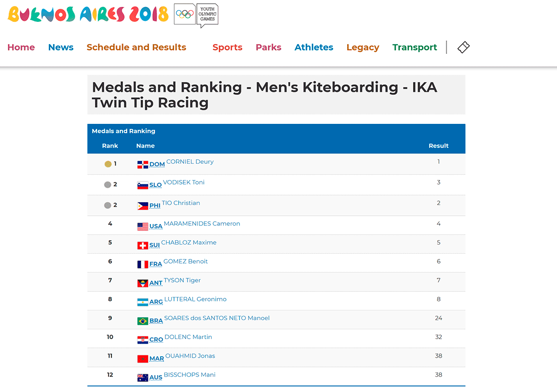Click the medal icon in TIO's row

[108, 205]
